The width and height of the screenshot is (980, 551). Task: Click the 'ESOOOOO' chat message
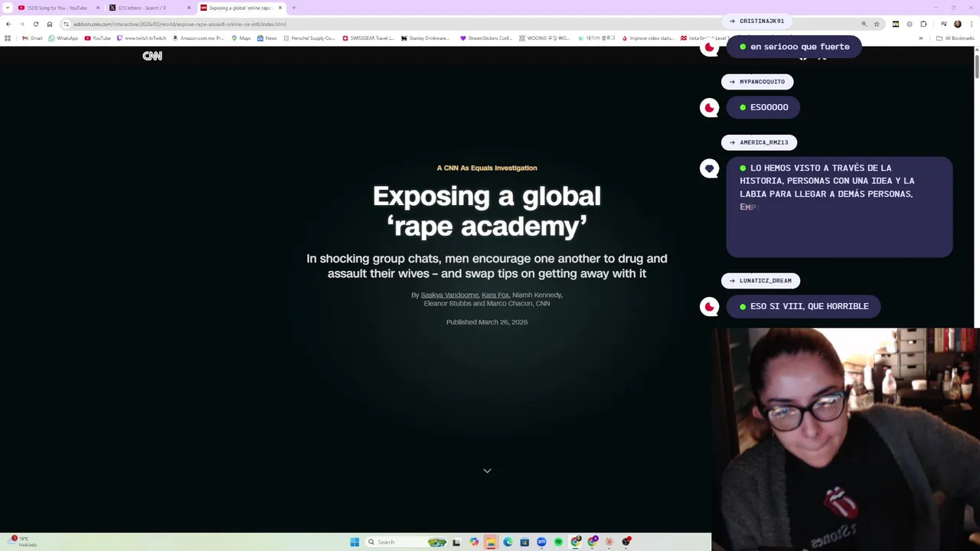tap(763, 107)
